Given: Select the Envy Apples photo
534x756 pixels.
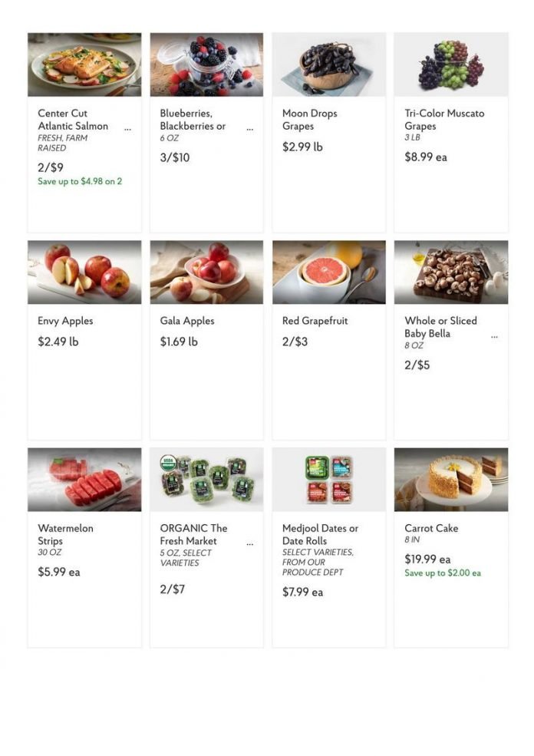Looking at the screenshot, I should point(83,272).
